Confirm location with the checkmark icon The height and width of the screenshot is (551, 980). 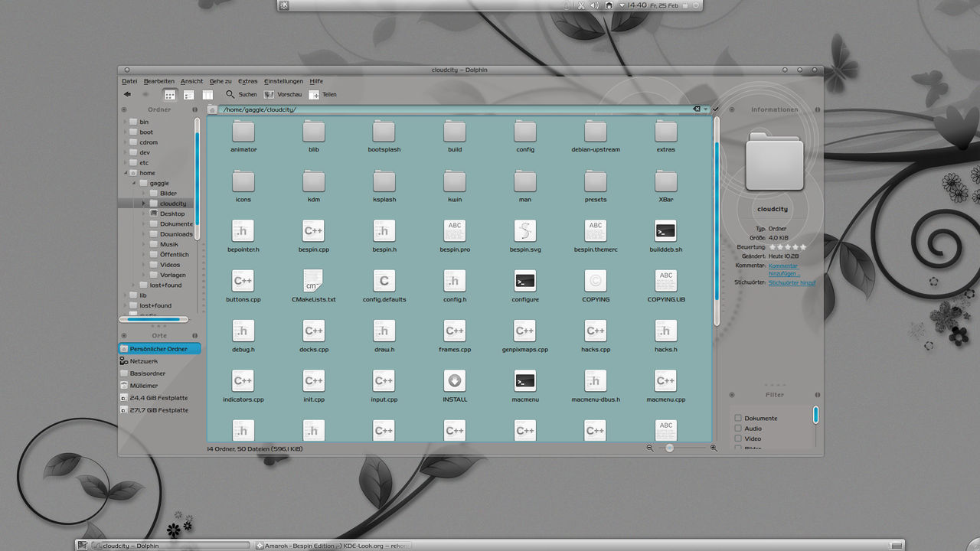point(716,109)
